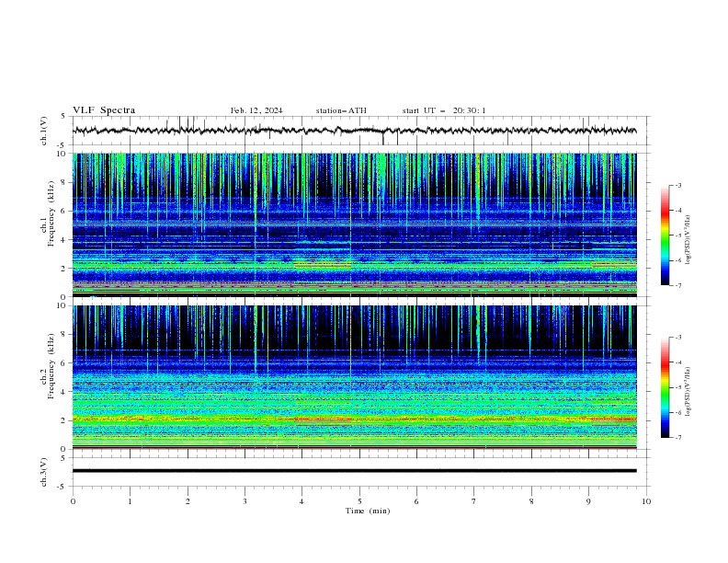Click the ch.1 frequency axis "8" tick label
This screenshot has width=728, height=563.
[64, 182]
